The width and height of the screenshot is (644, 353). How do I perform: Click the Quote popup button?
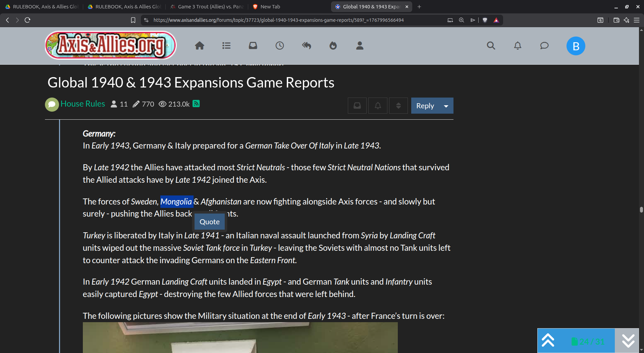[209, 222]
